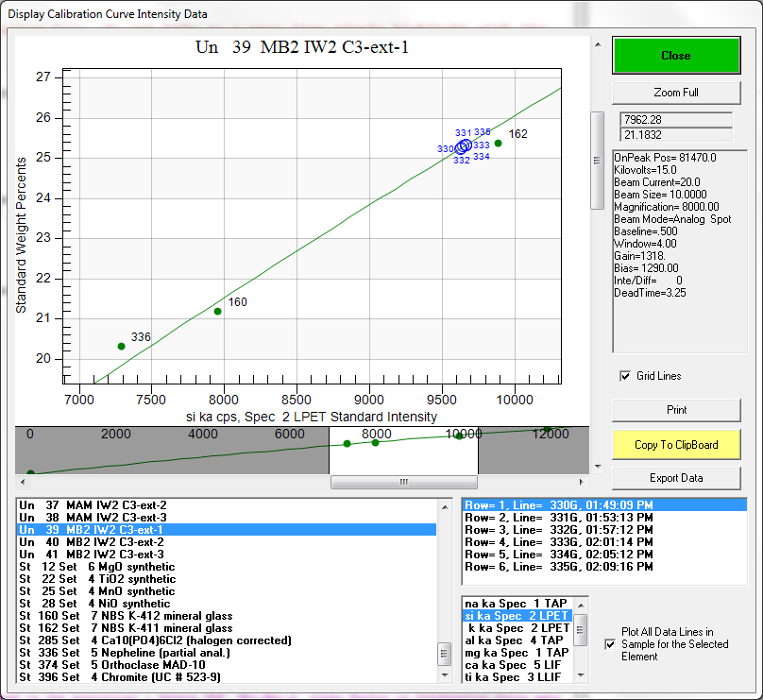Choose the mg ka Spec 1 TAP element
This screenshot has height=700, width=763.
click(516, 652)
